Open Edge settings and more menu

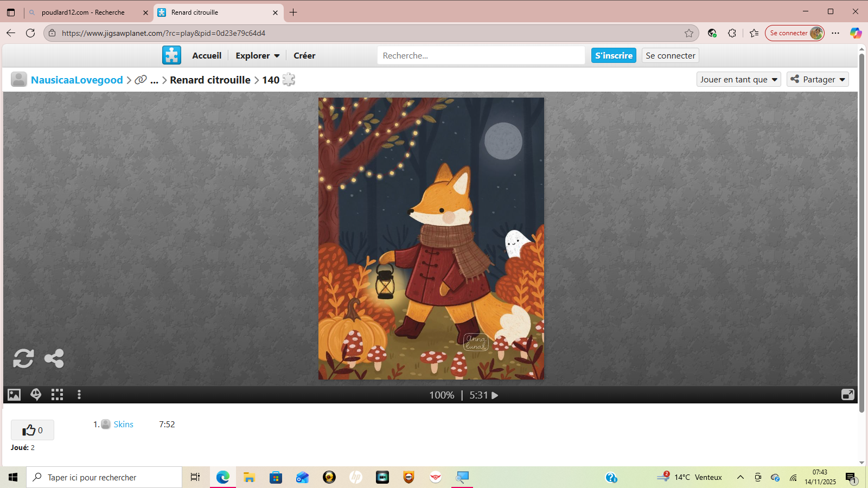click(835, 33)
